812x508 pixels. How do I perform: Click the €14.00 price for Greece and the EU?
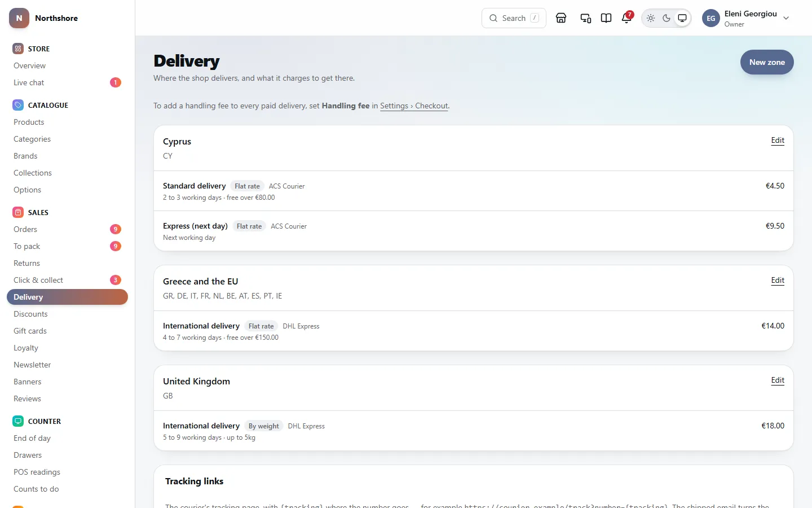coord(773,326)
